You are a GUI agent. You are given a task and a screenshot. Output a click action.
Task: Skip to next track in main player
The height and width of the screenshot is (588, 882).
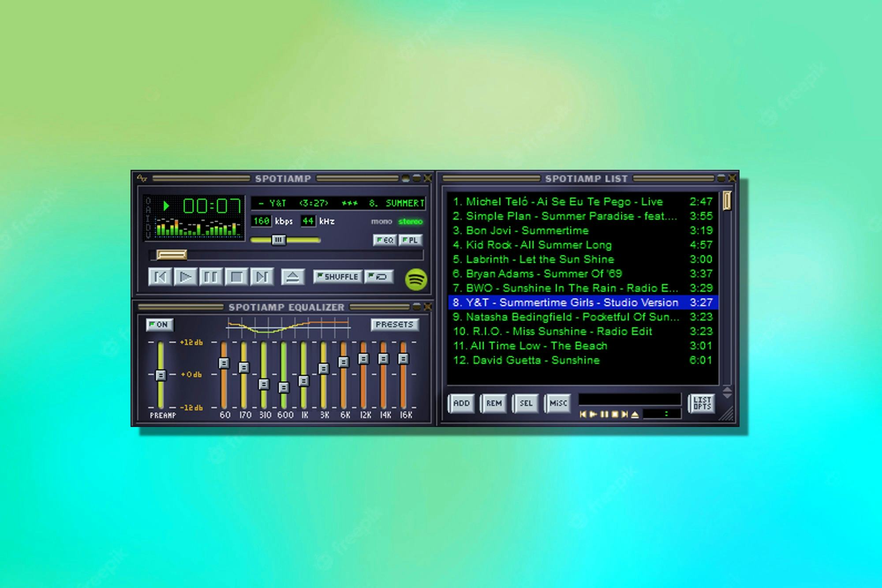[x=262, y=277]
